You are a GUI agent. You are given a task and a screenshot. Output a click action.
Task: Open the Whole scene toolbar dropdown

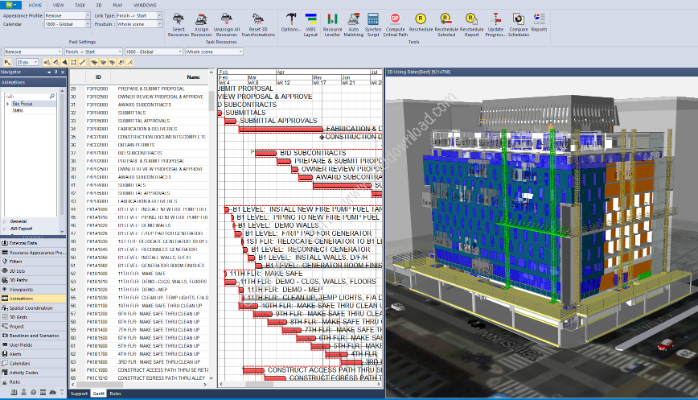pyautogui.click(x=214, y=52)
